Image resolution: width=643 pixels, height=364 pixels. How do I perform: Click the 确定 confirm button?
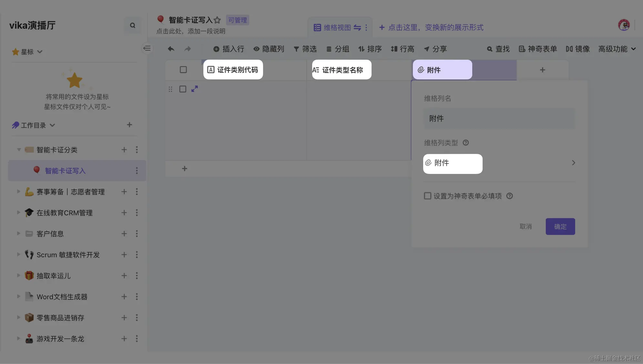[x=560, y=227]
